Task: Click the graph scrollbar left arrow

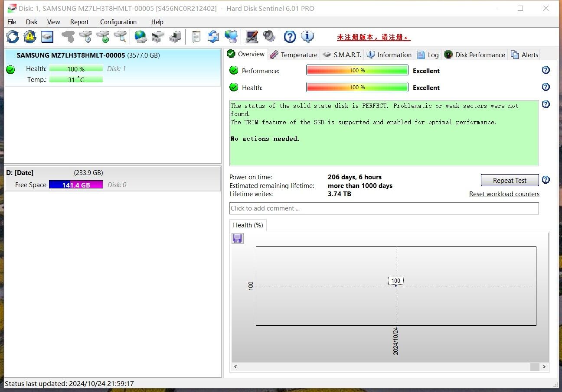Action: pyautogui.click(x=236, y=367)
